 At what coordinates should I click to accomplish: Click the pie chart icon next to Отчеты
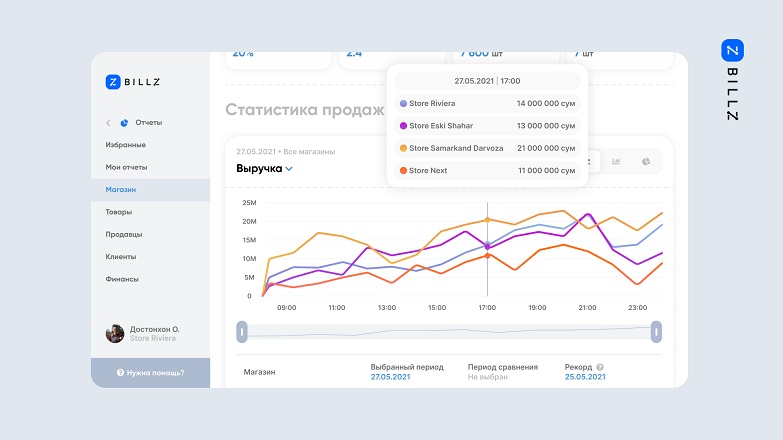[124, 123]
